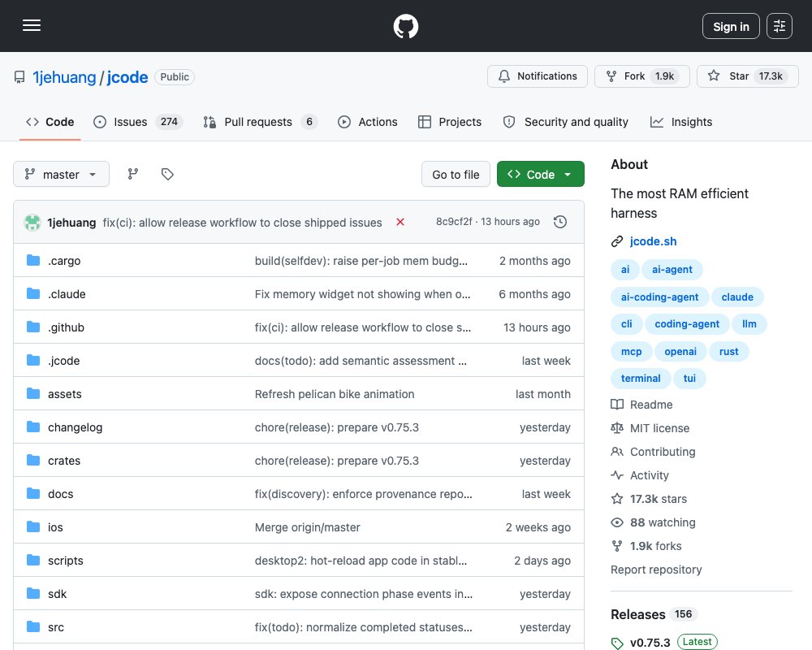Open the appearance settings icon beside Sign in
This screenshot has width=812, height=650.
coord(779,26)
